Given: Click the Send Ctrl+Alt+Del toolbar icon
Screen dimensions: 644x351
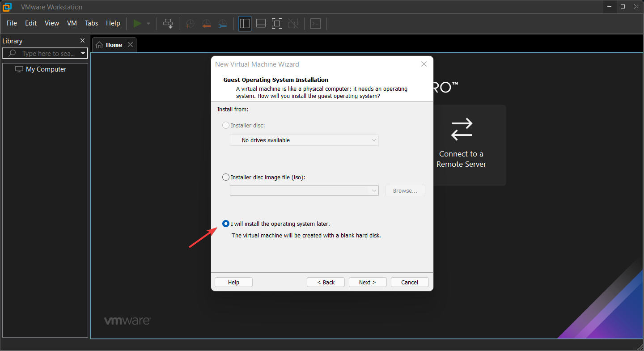Looking at the screenshot, I should click(x=168, y=24).
